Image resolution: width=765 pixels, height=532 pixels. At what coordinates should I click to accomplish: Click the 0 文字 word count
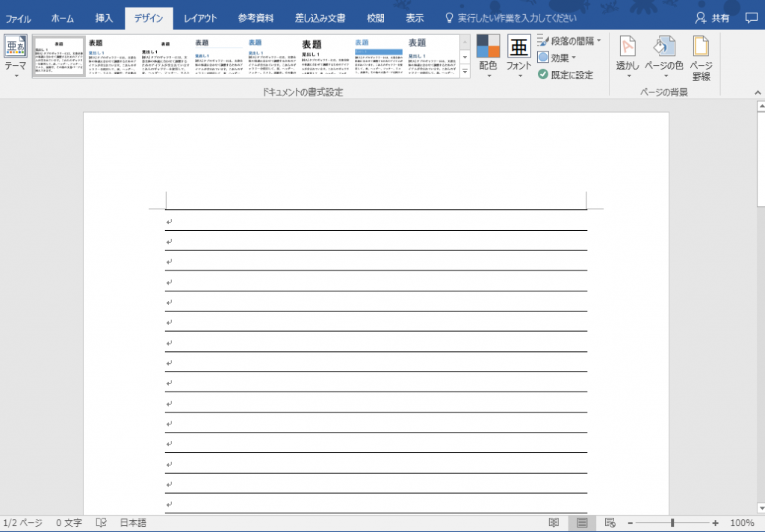point(68,523)
